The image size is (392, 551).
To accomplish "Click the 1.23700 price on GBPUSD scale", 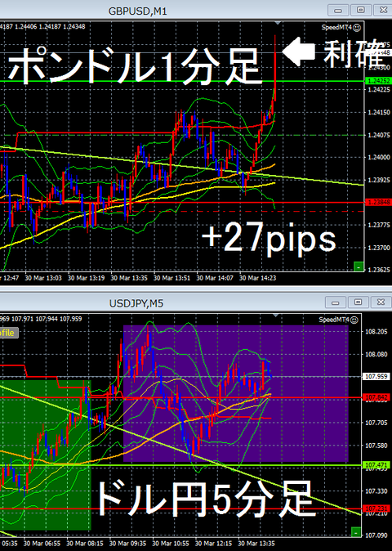I will click(x=378, y=248).
